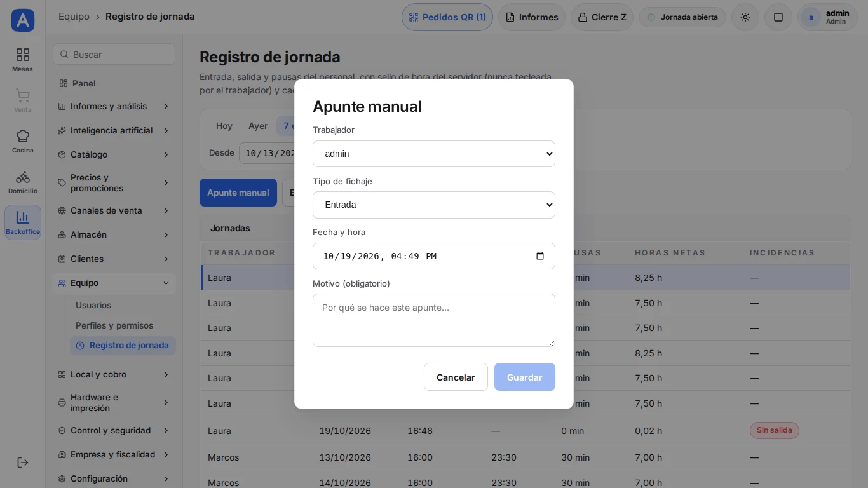Image resolution: width=868 pixels, height=488 pixels.
Task: Expand Canales de venta menu
Action: coord(114,210)
